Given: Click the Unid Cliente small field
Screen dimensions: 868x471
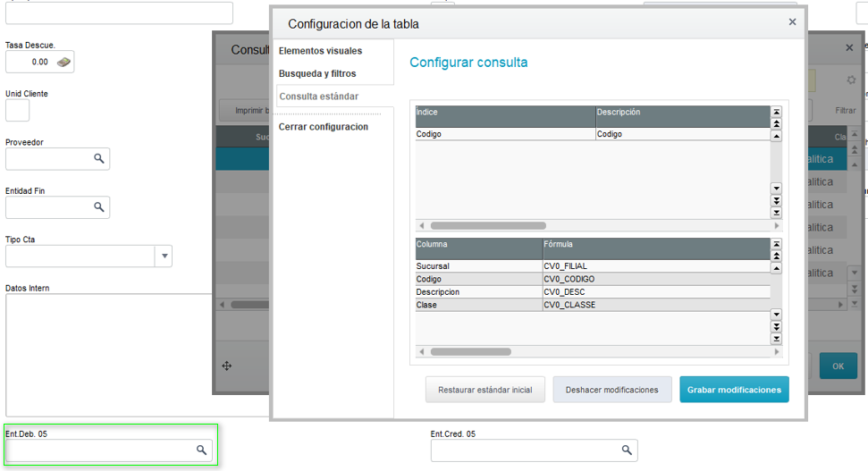Looking at the screenshot, I should (17, 111).
